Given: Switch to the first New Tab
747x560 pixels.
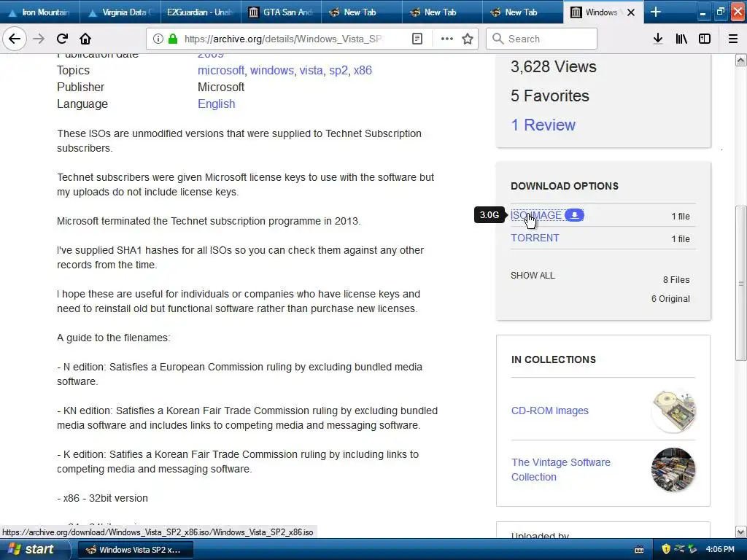Looking at the screenshot, I should click(x=362, y=12).
